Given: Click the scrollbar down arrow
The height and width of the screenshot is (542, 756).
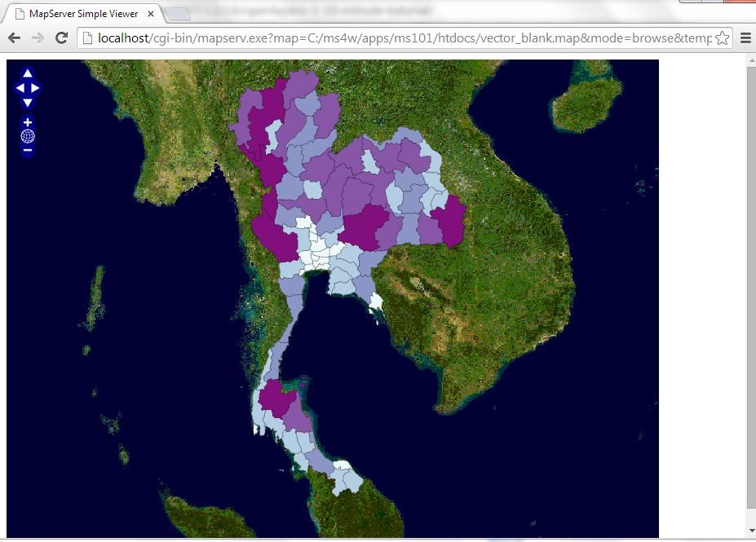Looking at the screenshot, I should coord(751,531).
